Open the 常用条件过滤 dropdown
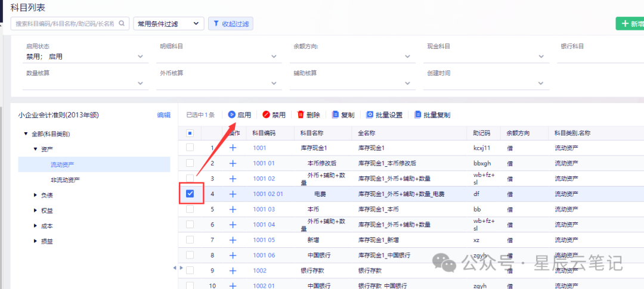The height and width of the screenshot is (289, 644). click(169, 24)
